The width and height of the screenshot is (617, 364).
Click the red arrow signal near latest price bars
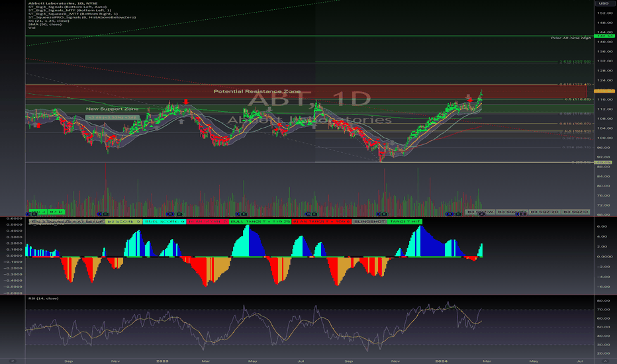point(470,100)
